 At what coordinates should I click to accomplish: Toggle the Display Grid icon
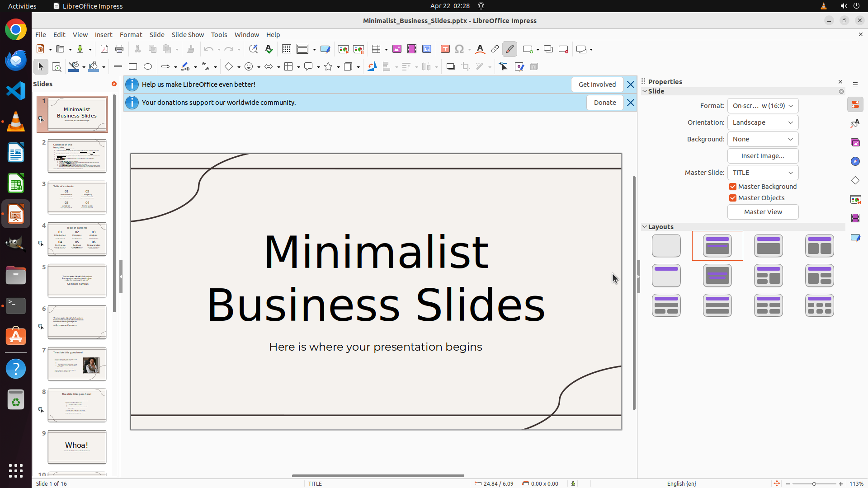287,49
